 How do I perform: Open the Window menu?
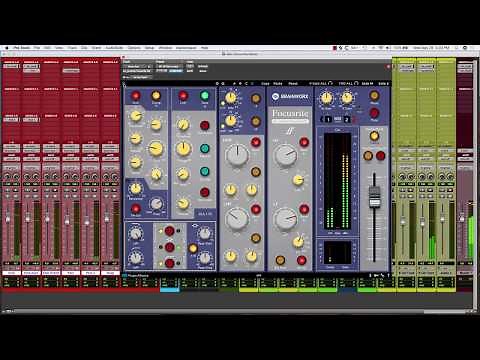point(165,48)
